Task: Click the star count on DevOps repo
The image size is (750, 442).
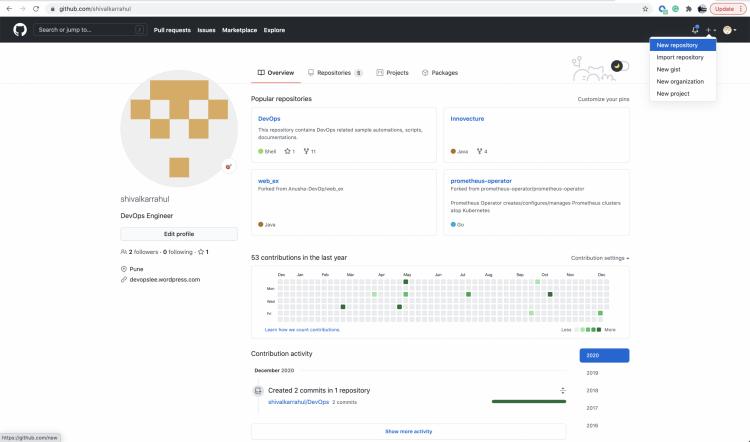Action: (x=289, y=151)
